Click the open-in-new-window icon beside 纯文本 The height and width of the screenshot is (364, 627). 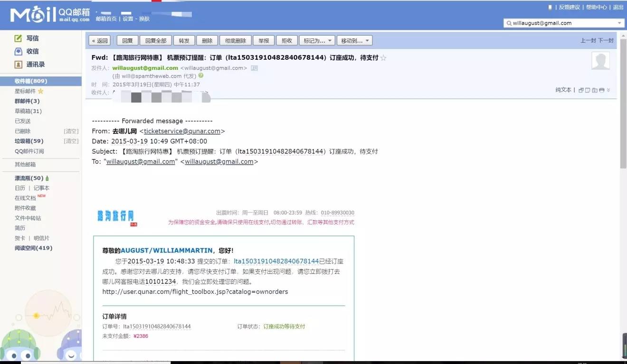coord(581,90)
